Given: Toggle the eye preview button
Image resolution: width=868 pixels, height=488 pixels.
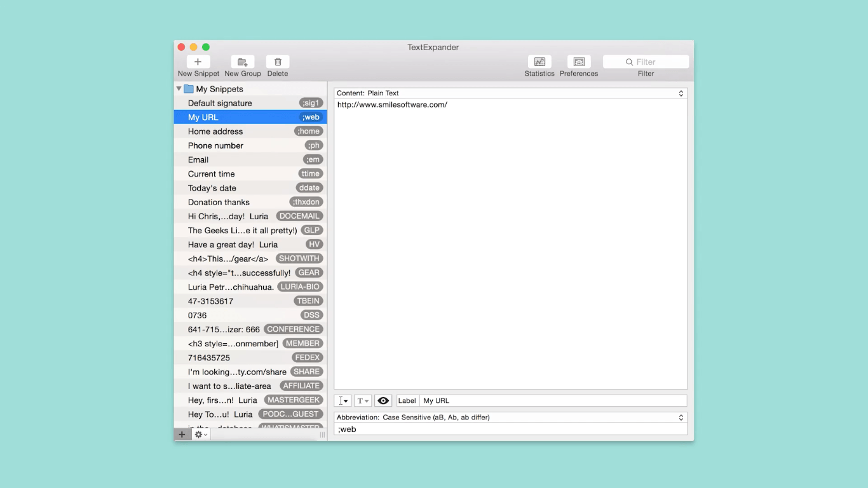Looking at the screenshot, I should coord(383,401).
